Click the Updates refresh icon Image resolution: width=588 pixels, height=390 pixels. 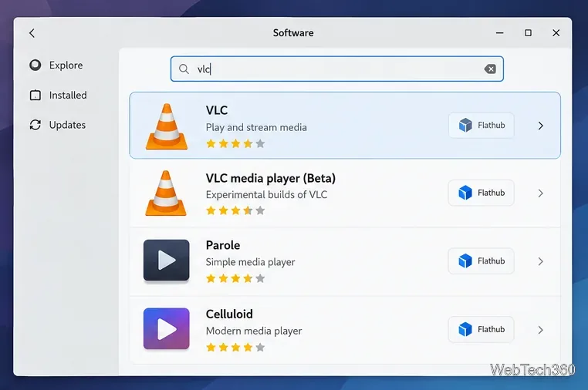coord(35,125)
